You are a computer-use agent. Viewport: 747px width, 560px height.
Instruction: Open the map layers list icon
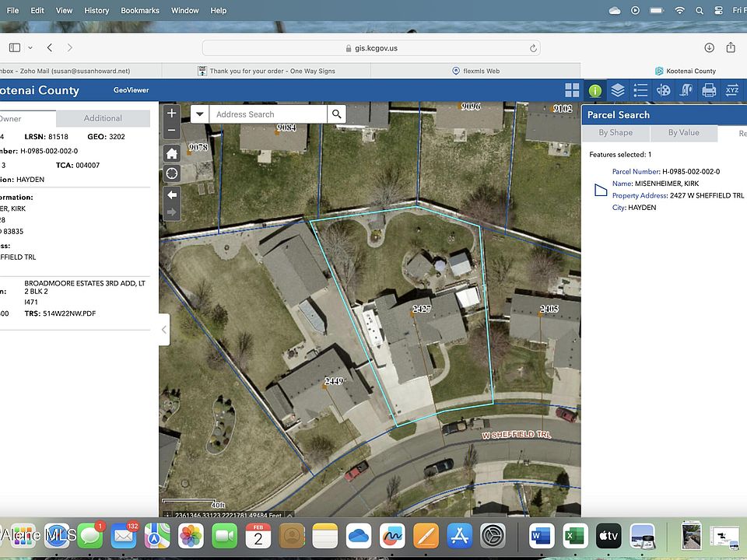[x=618, y=90]
